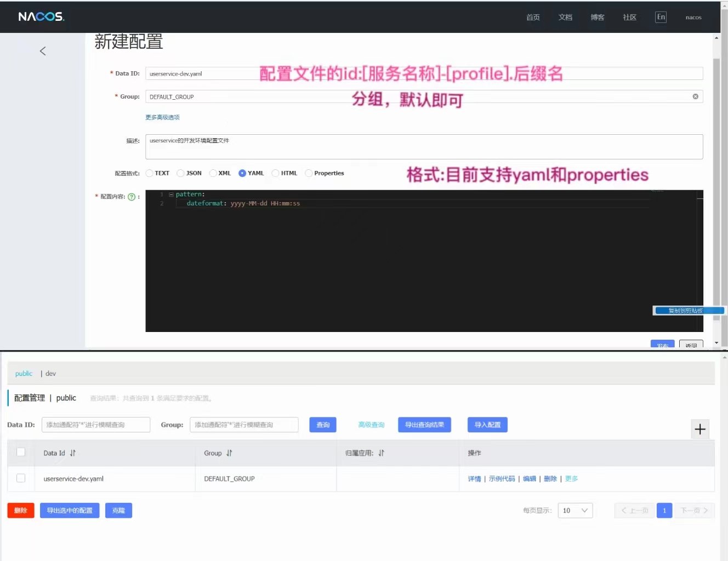Click the NACOS logo

tap(41, 16)
